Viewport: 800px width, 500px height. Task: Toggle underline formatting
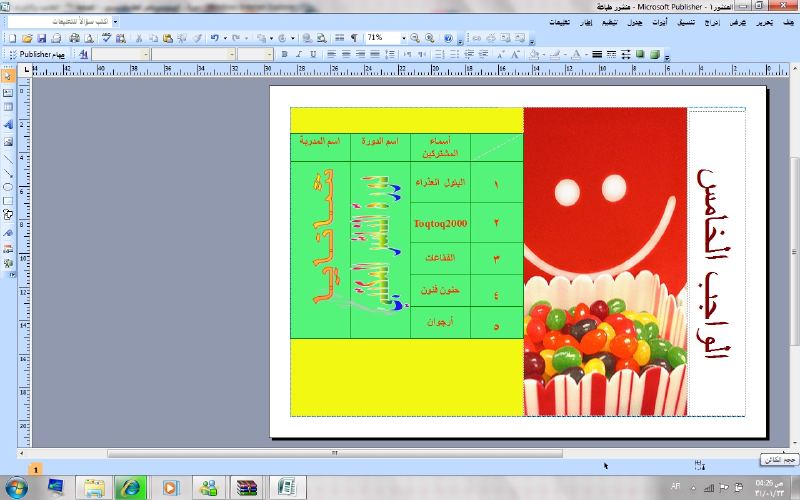tap(312, 54)
